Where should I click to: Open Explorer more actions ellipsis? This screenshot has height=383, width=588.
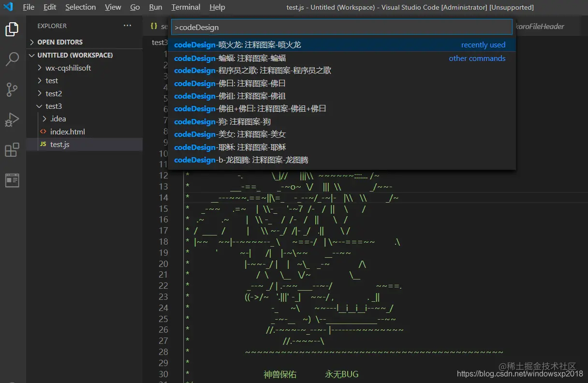(127, 26)
